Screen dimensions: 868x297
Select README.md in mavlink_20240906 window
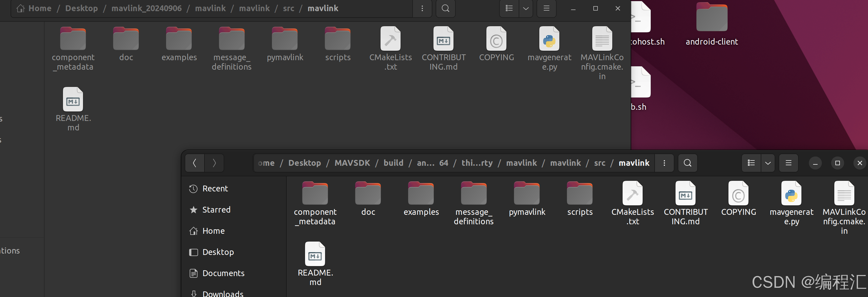click(73, 109)
